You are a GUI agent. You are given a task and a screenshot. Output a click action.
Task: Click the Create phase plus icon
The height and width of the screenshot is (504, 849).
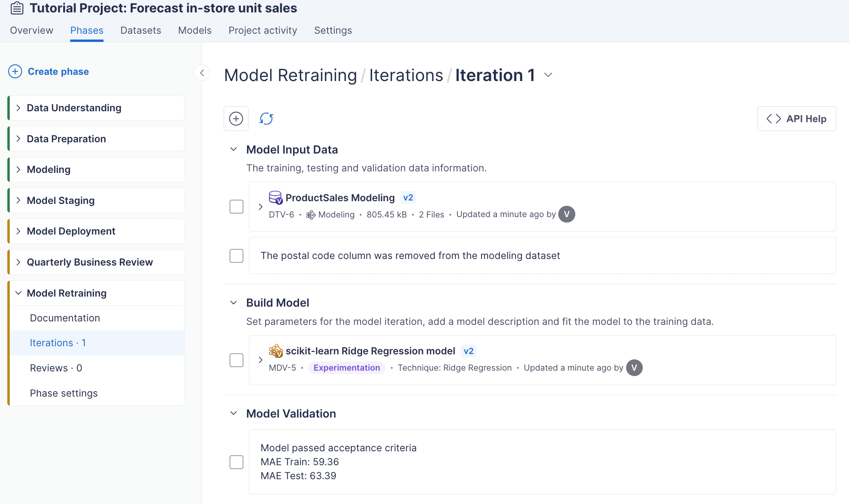click(15, 72)
